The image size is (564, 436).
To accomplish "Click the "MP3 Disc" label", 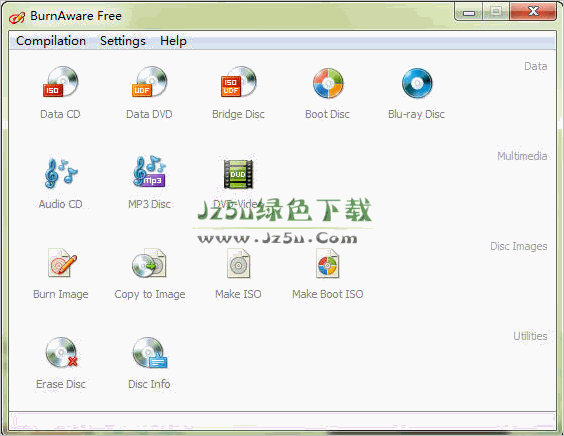I will click(x=149, y=204).
